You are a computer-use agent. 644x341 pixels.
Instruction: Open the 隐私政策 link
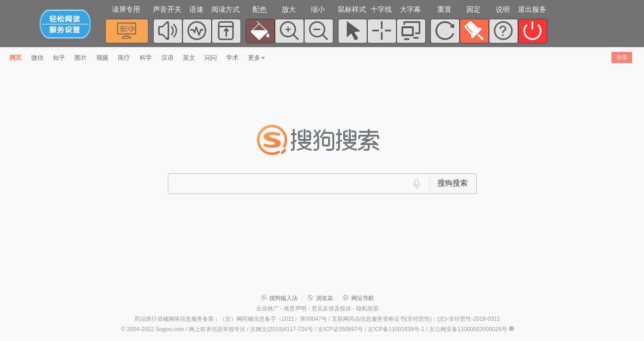pos(367,309)
